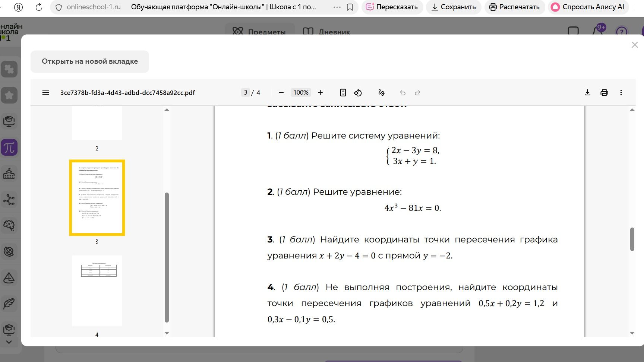Image resolution: width=644 pixels, height=362 pixels.
Task: Open the castle subject sidebar icon
Action: (x=9, y=174)
